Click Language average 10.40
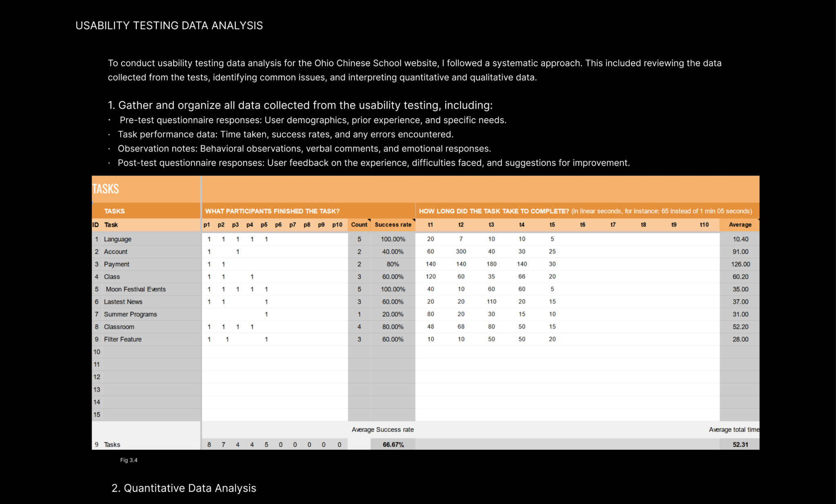The image size is (836, 504). pos(740,239)
